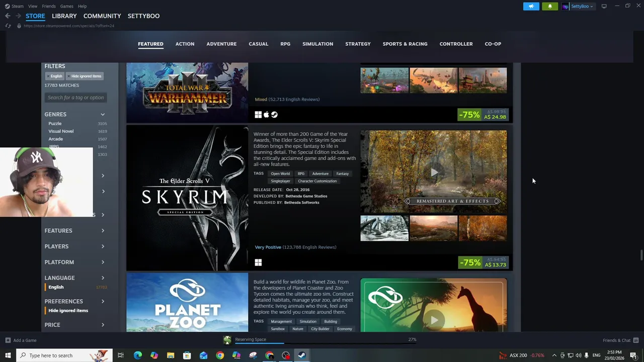
Task: Click the downloading game icon in status bar
Action: 227,340
